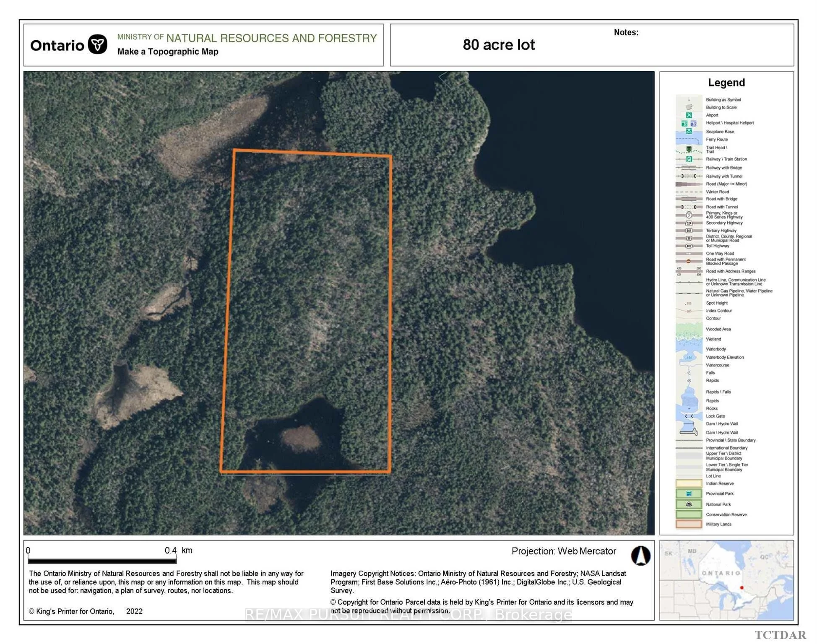Click the Road with Tunnel symbol
The width and height of the screenshot is (817, 644).
pyautogui.click(x=689, y=207)
